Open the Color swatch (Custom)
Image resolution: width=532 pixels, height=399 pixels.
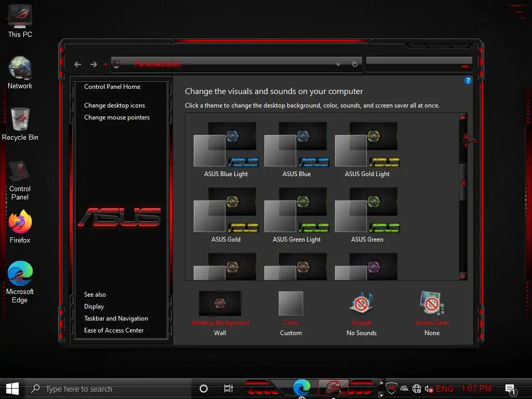pyautogui.click(x=291, y=313)
